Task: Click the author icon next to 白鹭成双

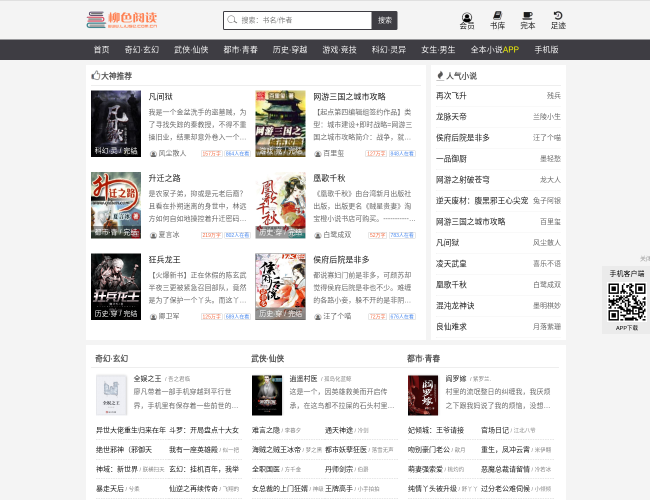Action: pos(318,235)
